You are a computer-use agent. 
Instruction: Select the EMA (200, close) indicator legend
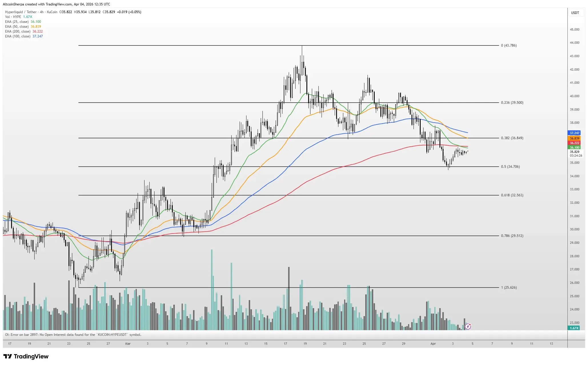[18, 31]
